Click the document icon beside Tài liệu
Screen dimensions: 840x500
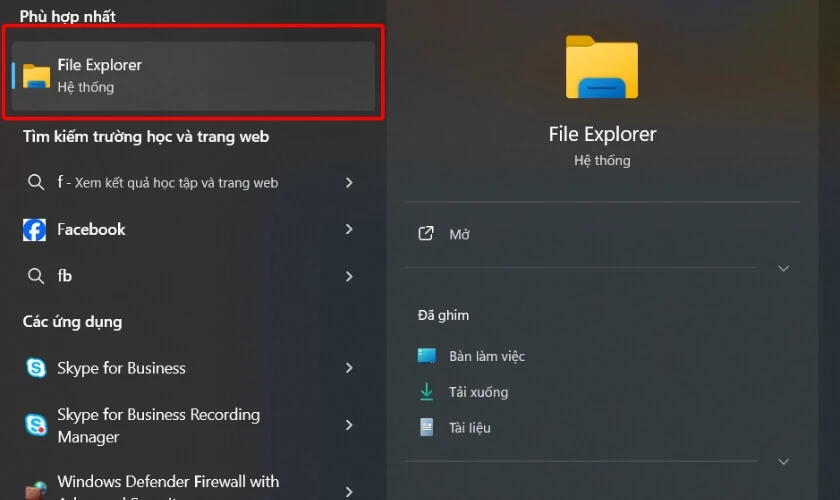pos(426,427)
